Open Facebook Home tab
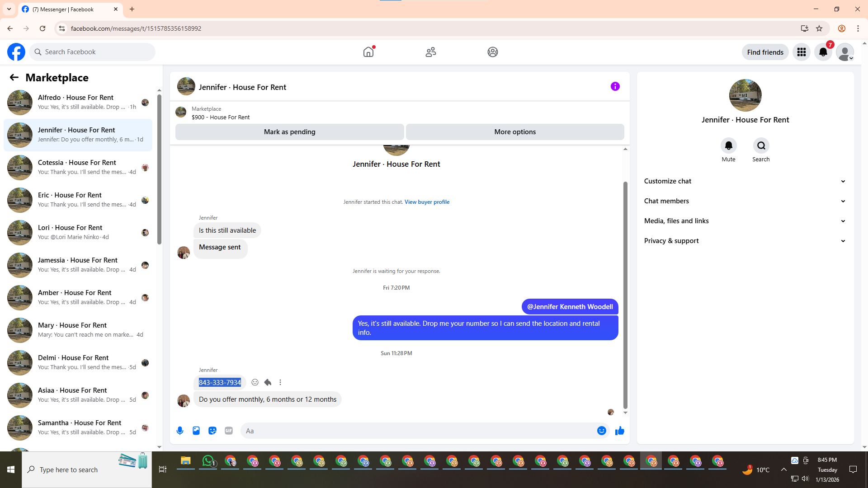This screenshot has width=868, height=488. click(368, 52)
